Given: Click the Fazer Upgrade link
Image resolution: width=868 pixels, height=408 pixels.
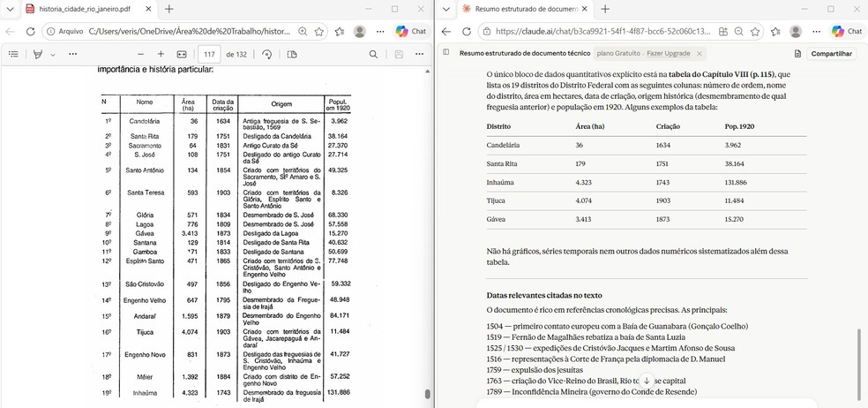Looking at the screenshot, I should tap(668, 54).
